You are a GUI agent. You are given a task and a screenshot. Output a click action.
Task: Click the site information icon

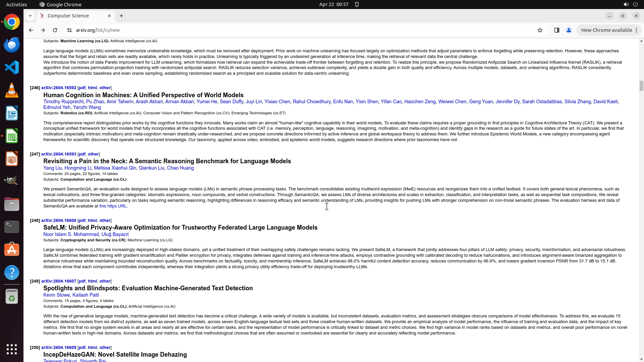[69, 30]
